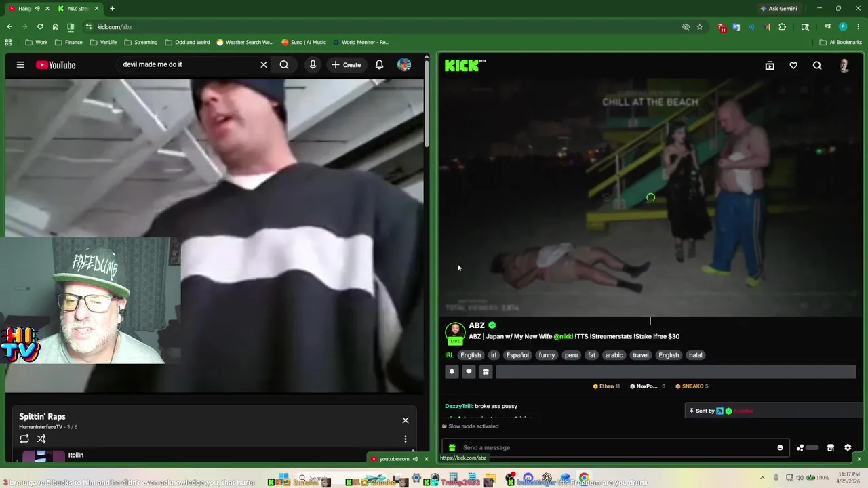Go to browser home page

point(55,27)
